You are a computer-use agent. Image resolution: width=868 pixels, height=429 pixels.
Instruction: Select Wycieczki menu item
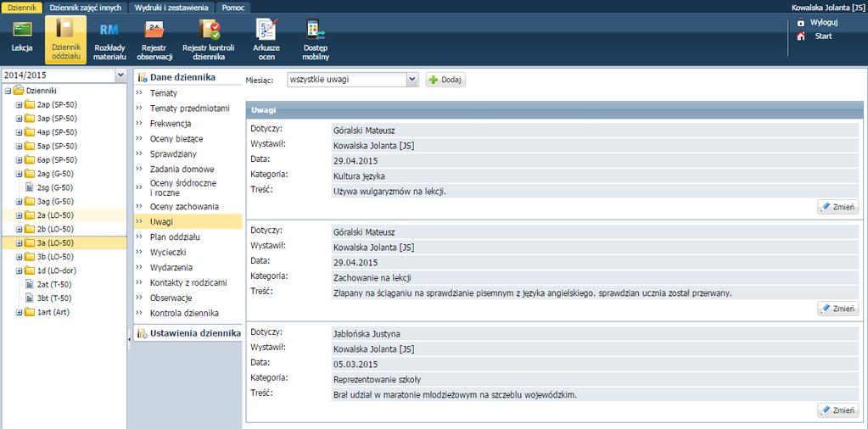pyautogui.click(x=168, y=252)
